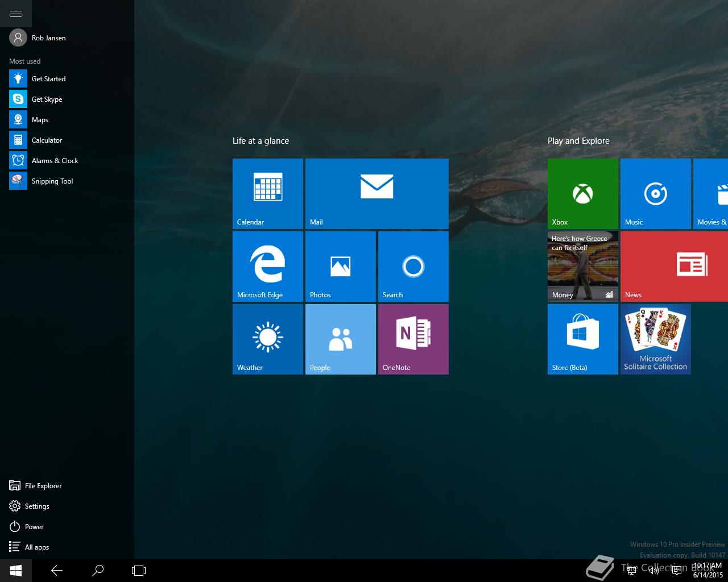This screenshot has height=582, width=728.
Task: Open taskbar search magnifier
Action: tap(98, 571)
